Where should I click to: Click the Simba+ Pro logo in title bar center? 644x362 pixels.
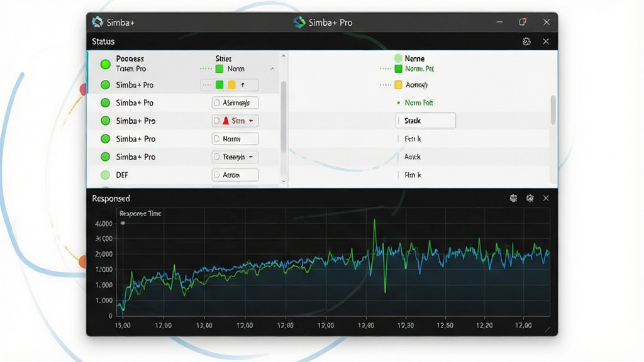point(299,22)
